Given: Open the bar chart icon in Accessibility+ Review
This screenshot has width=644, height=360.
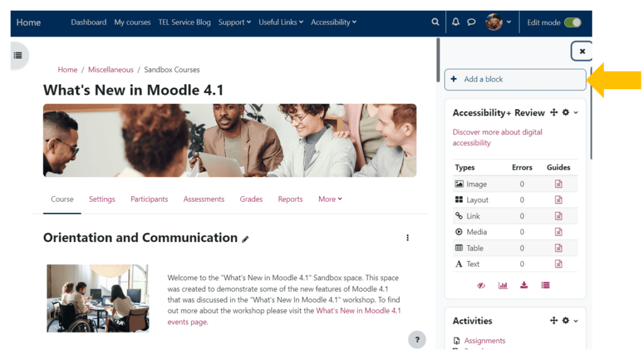Looking at the screenshot, I should point(502,285).
